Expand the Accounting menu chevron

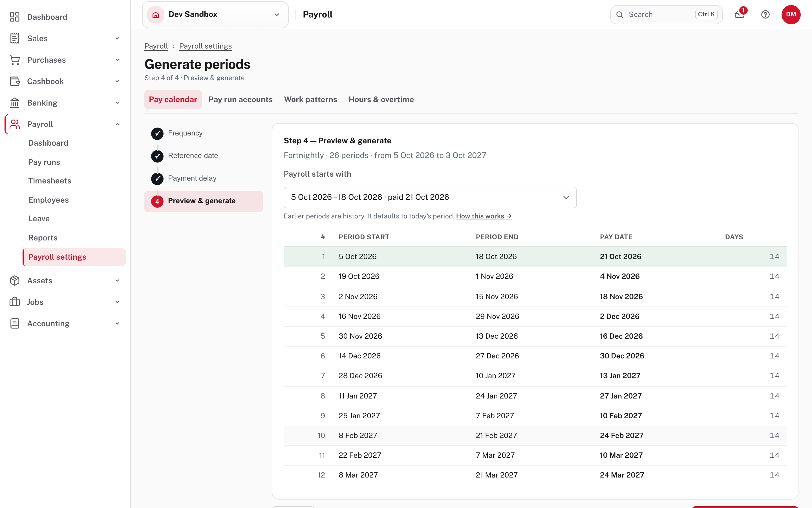117,323
